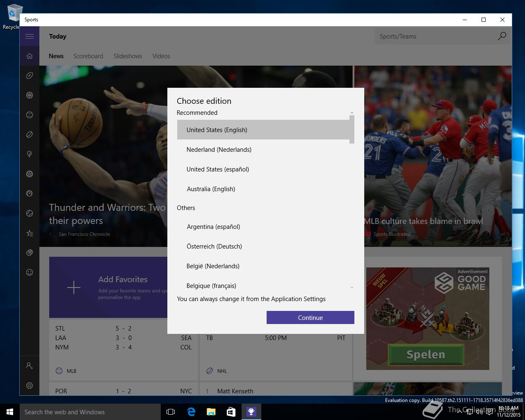Open the golf section from the sidebar
Viewport: 525px width, 420px height.
[x=30, y=154]
